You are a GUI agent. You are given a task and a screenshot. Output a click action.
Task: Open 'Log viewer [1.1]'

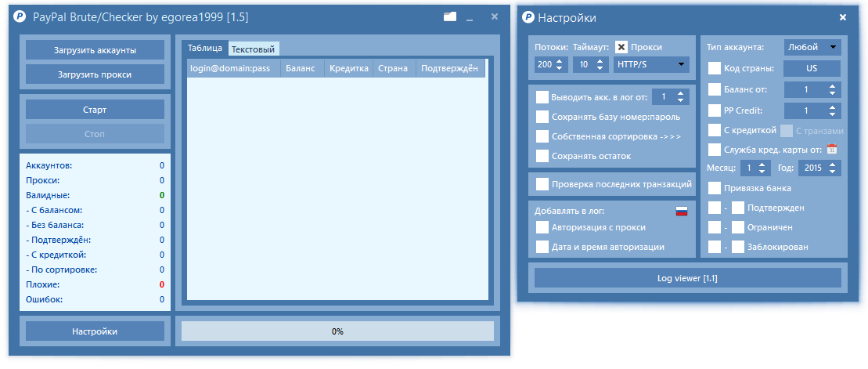687,278
